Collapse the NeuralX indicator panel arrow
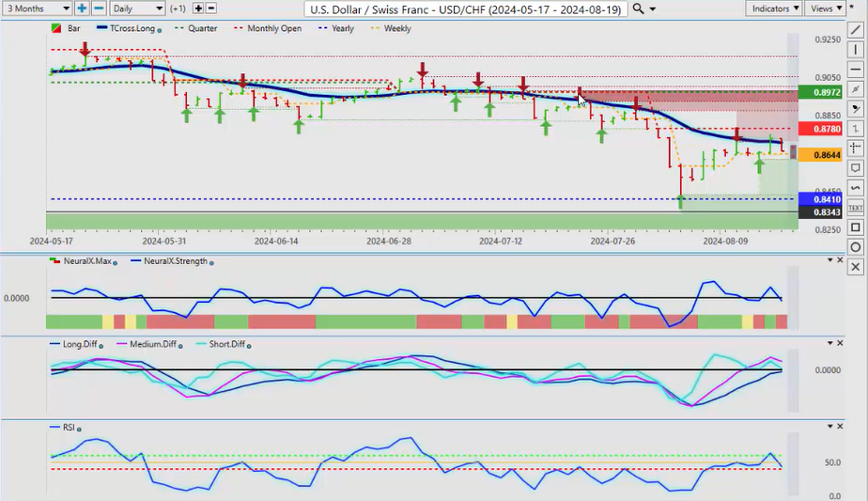Image resolution: width=868 pixels, height=501 pixels. [829, 260]
